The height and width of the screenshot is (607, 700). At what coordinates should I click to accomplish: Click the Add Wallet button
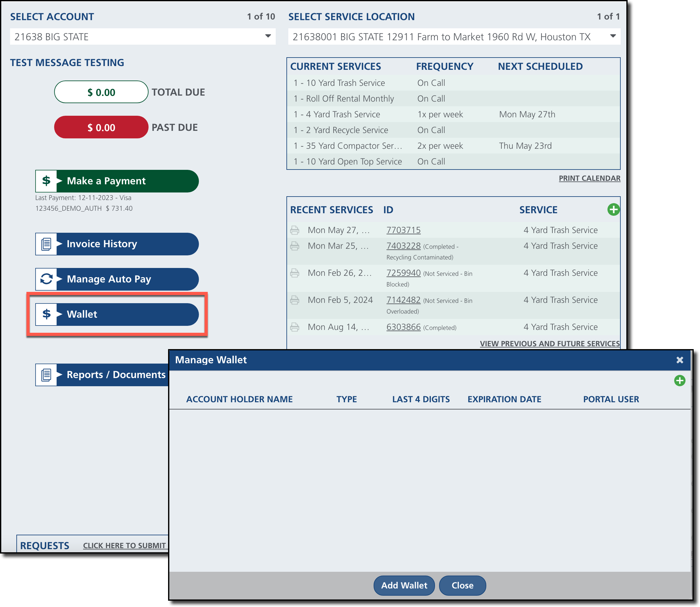coord(404,585)
